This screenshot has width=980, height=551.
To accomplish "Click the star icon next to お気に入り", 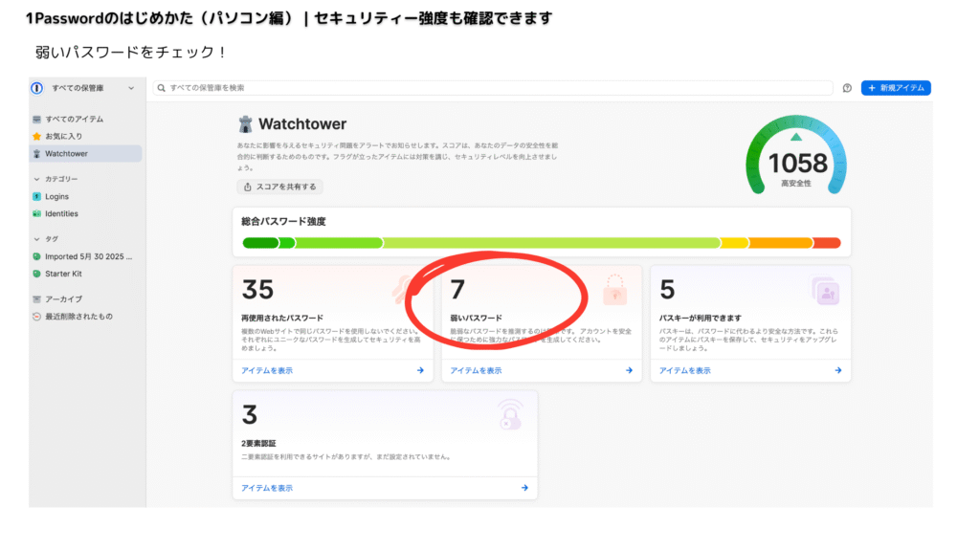I will 37,136.
